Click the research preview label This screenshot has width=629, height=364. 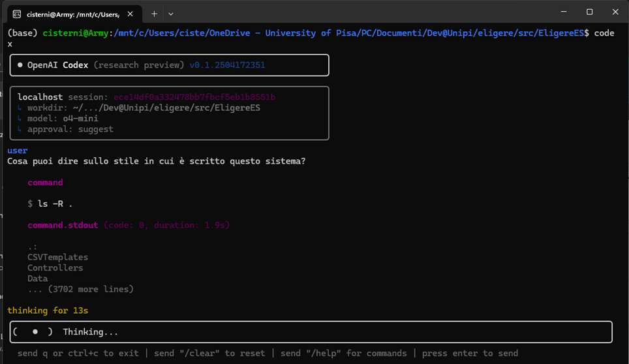pos(139,65)
